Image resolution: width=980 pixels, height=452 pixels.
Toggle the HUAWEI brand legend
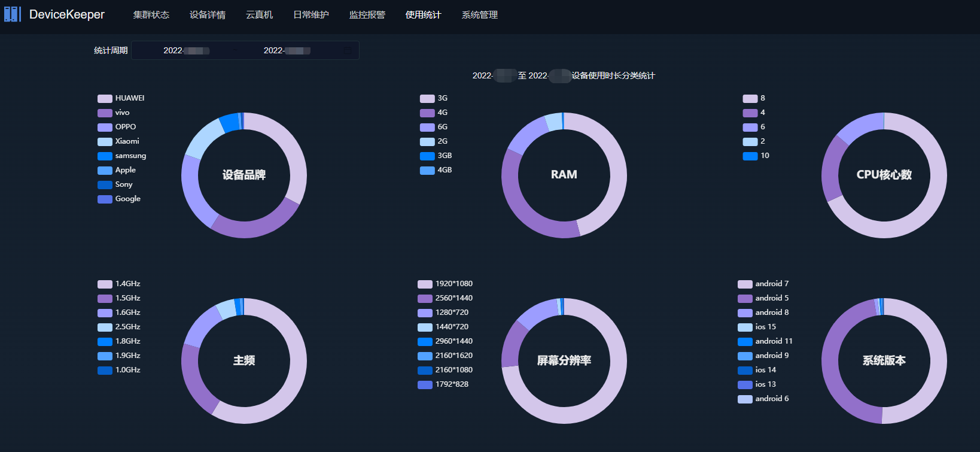tap(121, 98)
